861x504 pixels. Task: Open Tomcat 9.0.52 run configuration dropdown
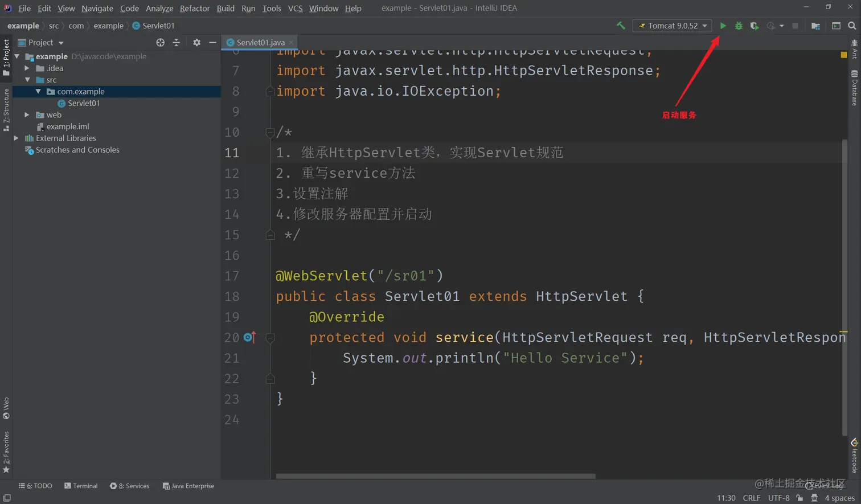point(673,26)
